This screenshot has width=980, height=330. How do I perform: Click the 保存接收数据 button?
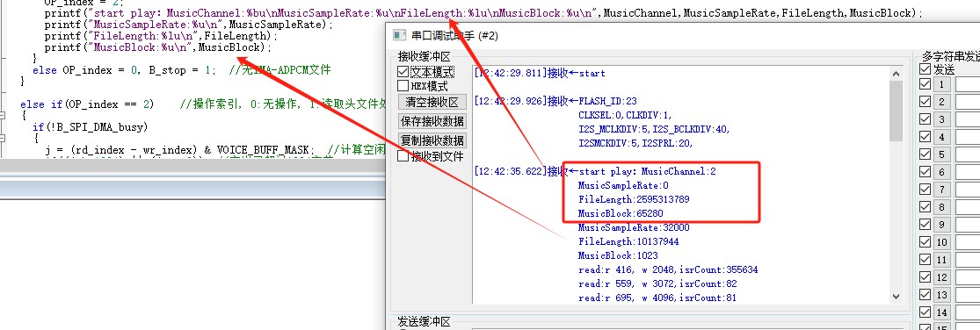click(432, 121)
